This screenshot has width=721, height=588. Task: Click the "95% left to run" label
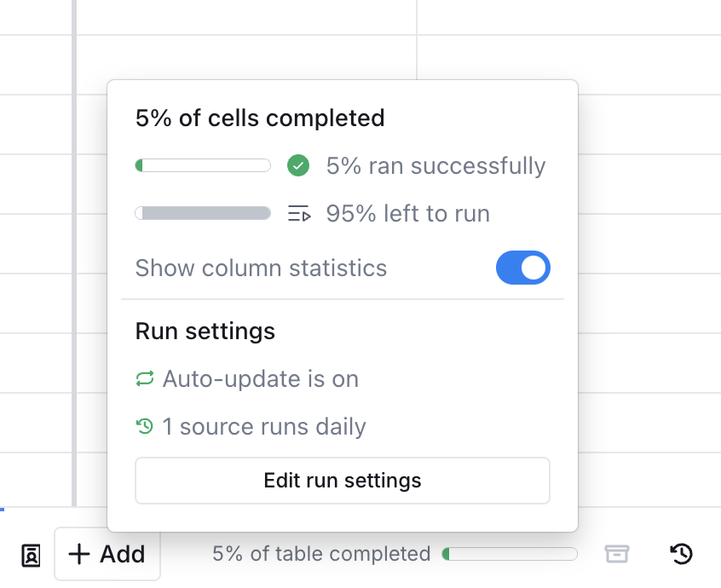tap(407, 213)
